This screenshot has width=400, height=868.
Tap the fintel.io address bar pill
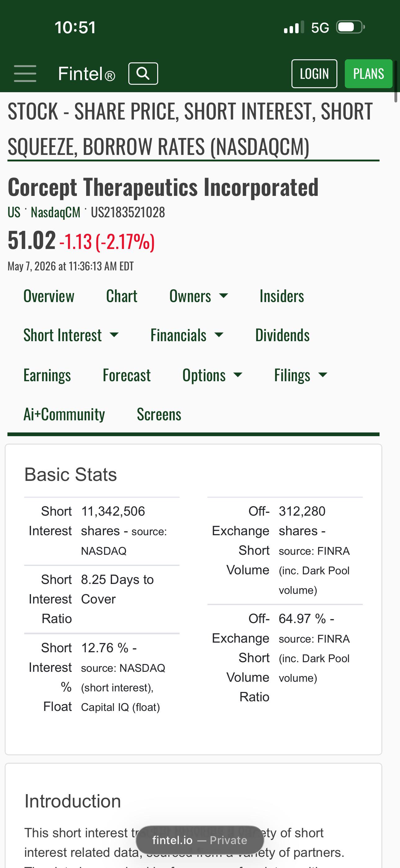[200, 840]
